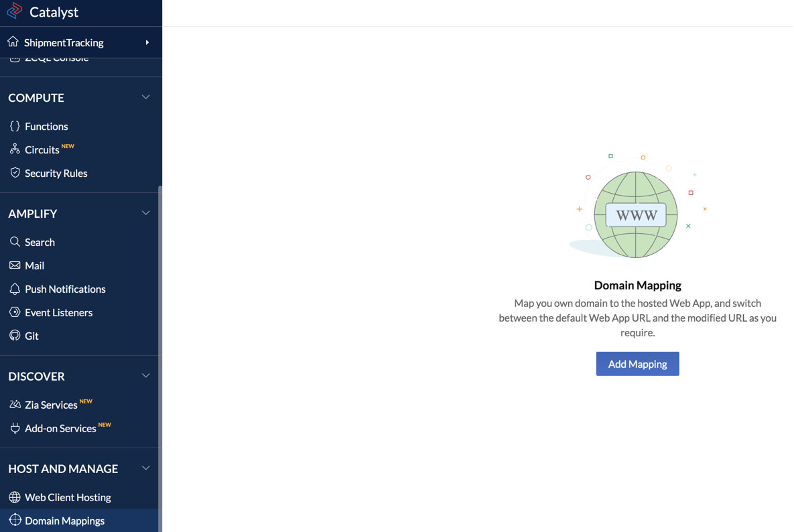
Task: Open Git in the sidebar
Action: click(32, 336)
